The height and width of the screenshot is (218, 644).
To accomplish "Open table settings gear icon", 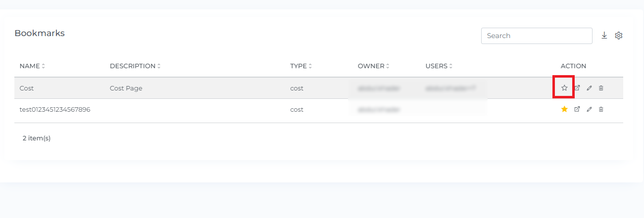I will coord(618,36).
